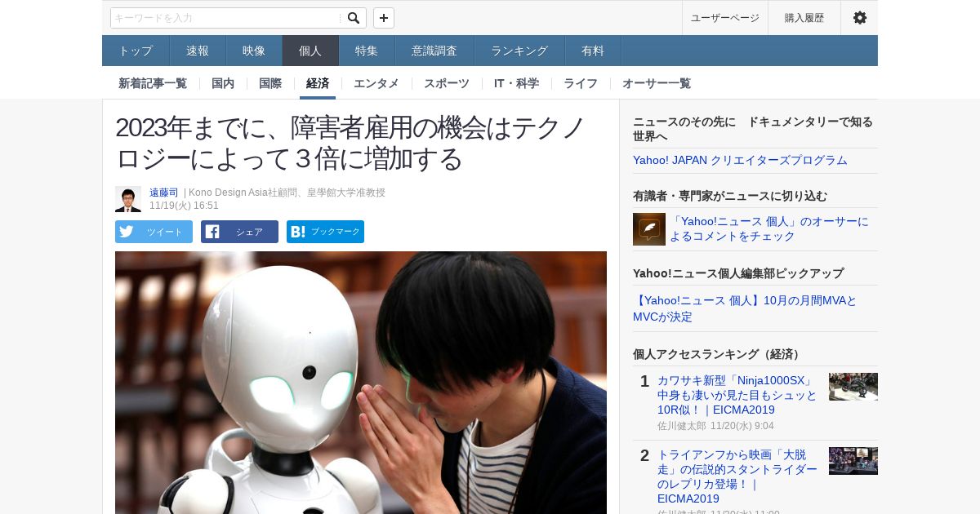
Task: Select the 個人 tab
Action: pos(310,51)
